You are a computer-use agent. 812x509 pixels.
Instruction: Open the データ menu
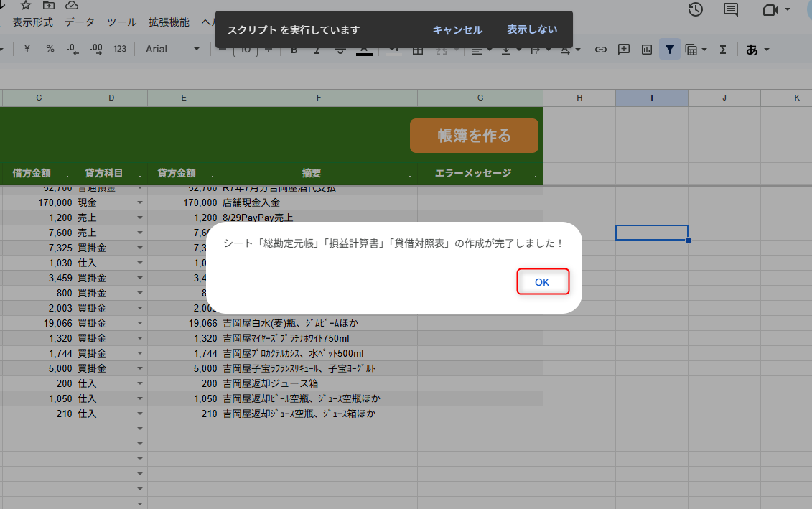pos(79,22)
